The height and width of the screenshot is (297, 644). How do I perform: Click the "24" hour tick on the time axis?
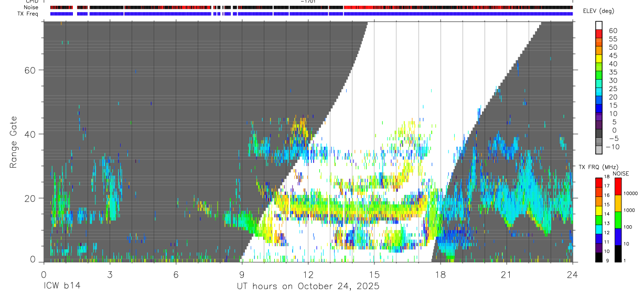pyautogui.click(x=572, y=274)
